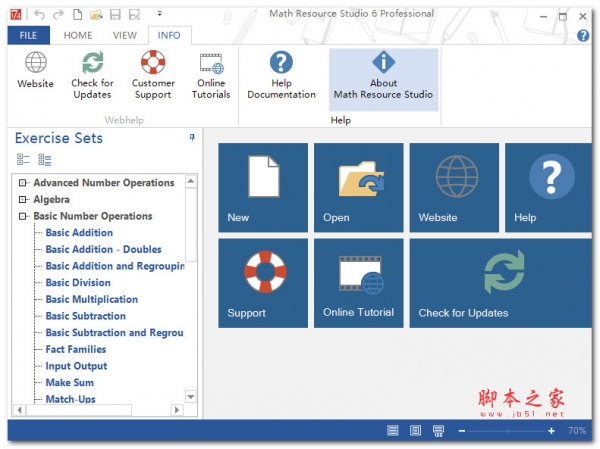The width and height of the screenshot is (600, 449).
Task: Click the tree scroll down arrow
Action: point(191,397)
